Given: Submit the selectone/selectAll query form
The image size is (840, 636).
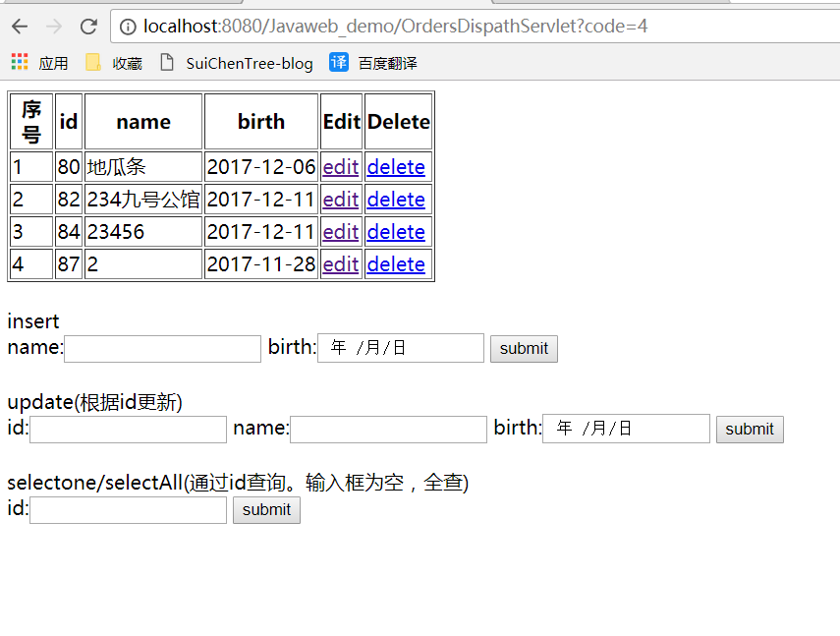Looking at the screenshot, I should coord(266,509).
